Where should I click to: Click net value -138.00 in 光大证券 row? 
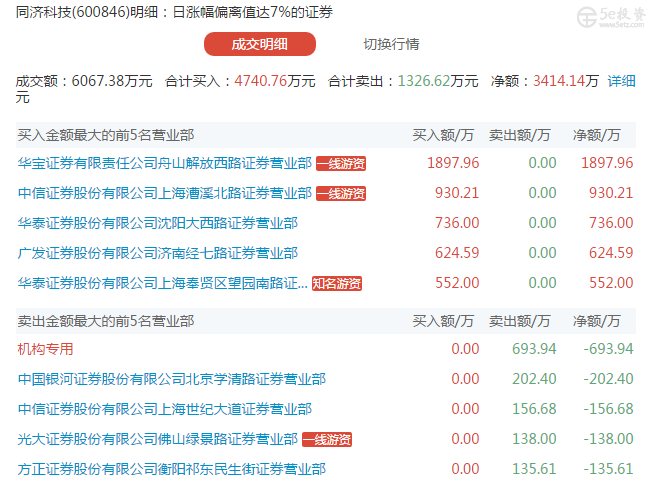tap(608, 439)
